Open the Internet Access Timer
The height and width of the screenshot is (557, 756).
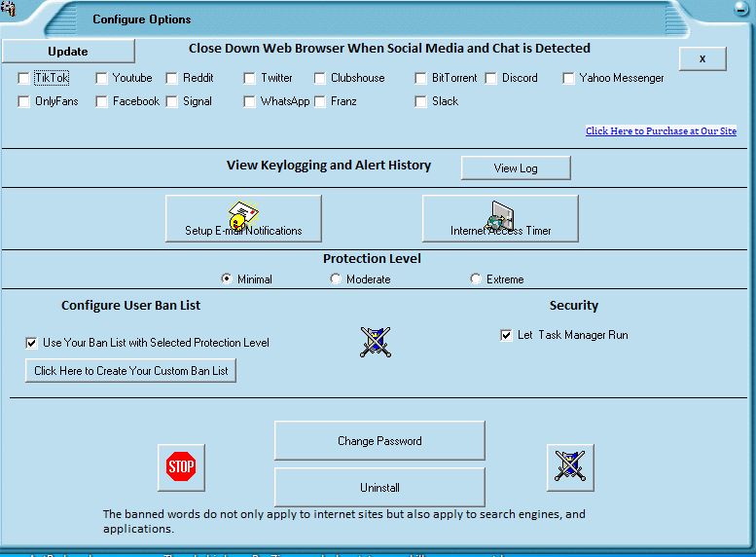500,219
